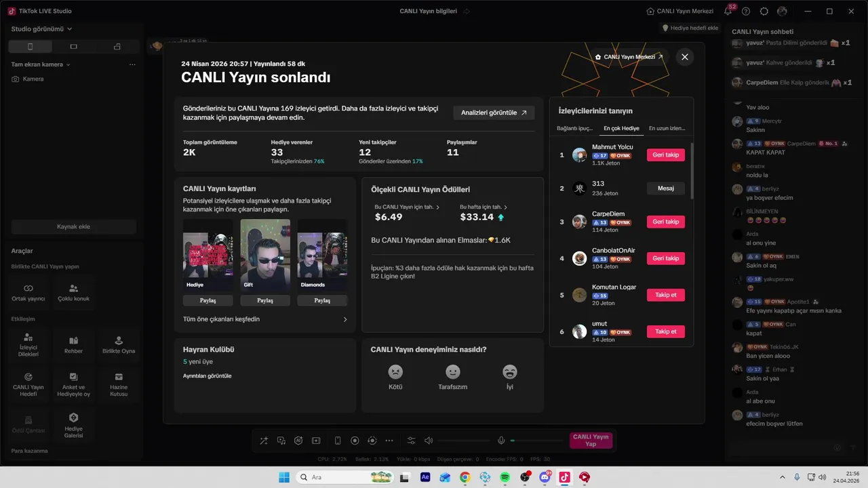
Task: Expand Bu hafta için tah. chevron
Action: coord(506,207)
